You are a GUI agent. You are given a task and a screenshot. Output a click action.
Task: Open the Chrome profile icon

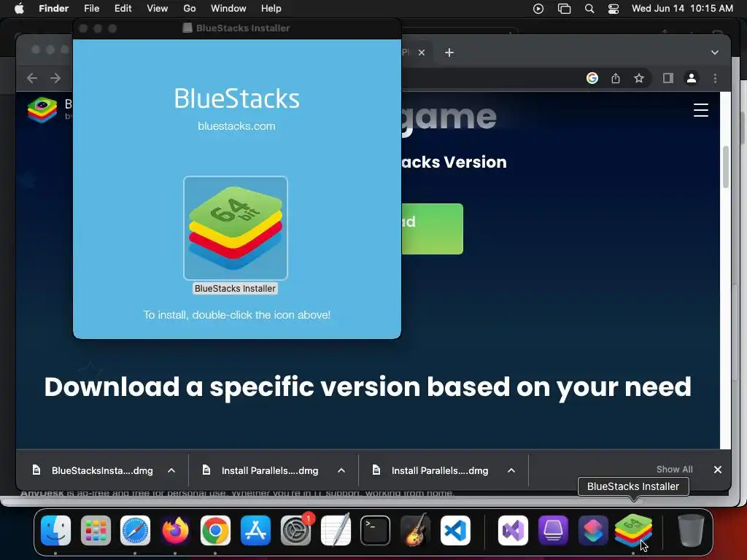tap(692, 78)
